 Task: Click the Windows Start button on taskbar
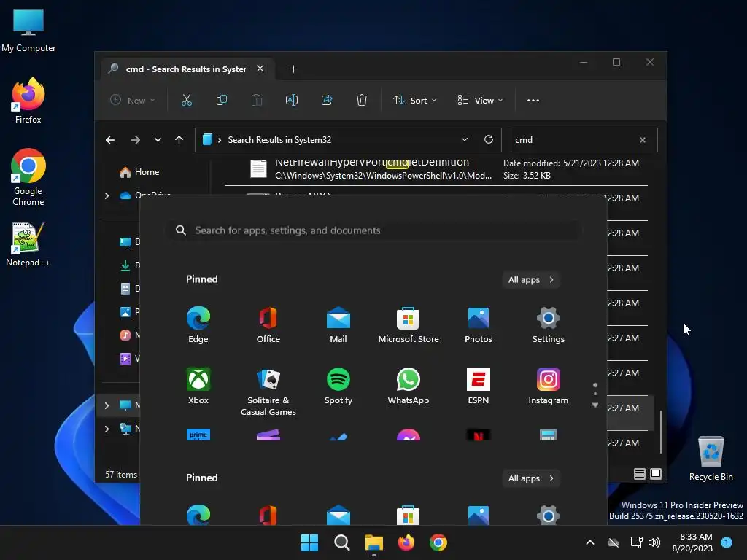[309, 542]
